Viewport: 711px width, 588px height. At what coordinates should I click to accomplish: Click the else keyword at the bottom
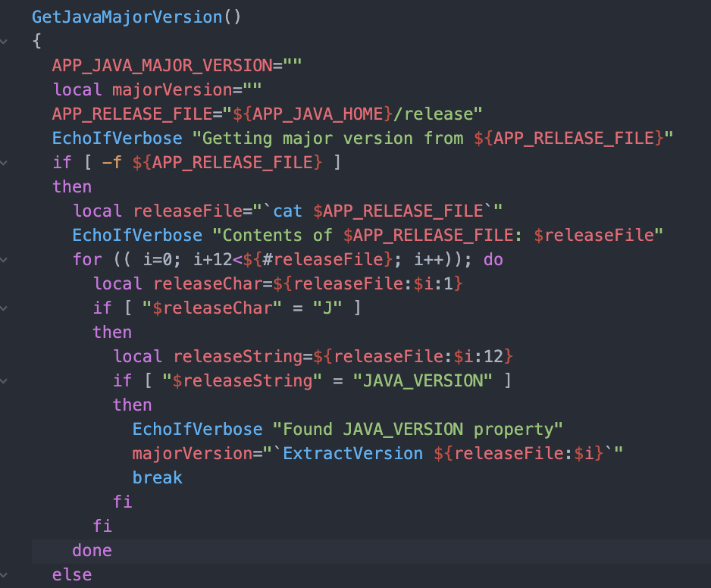tap(71, 574)
